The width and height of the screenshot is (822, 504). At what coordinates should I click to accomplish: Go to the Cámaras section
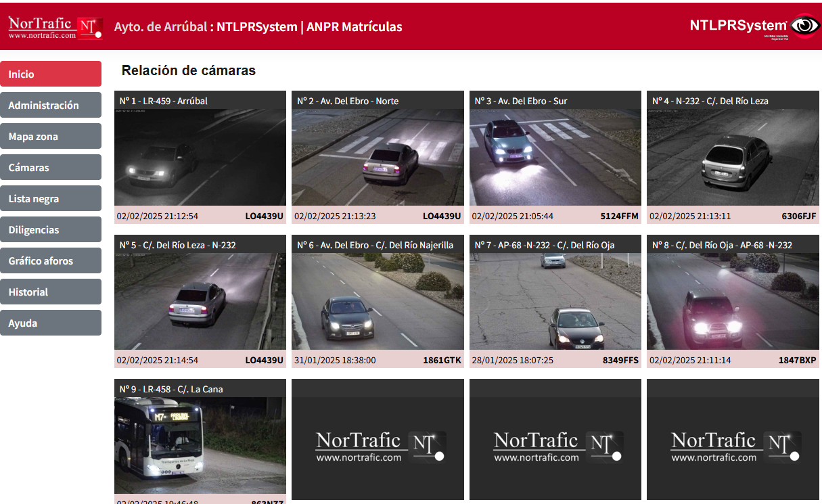point(51,167)
